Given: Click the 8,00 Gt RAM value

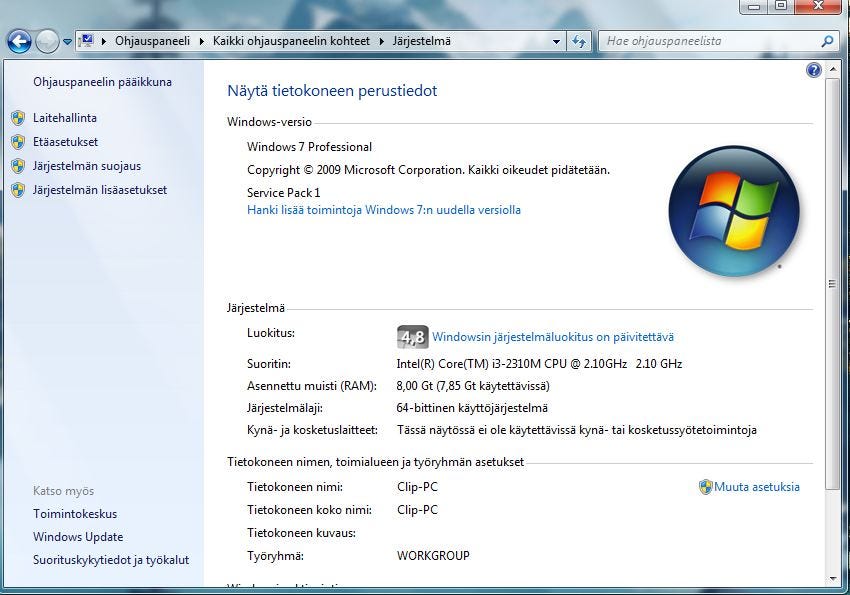Looking at the screenshot, I should [x=473, y=386].
